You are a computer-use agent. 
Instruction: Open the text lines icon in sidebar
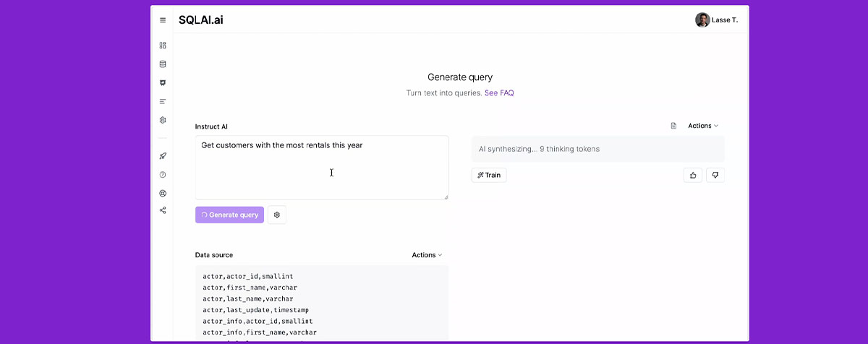coord(163,101)
